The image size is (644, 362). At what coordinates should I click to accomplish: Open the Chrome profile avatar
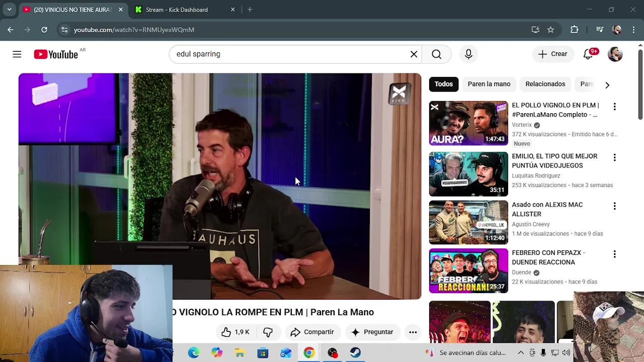[617, 30]
